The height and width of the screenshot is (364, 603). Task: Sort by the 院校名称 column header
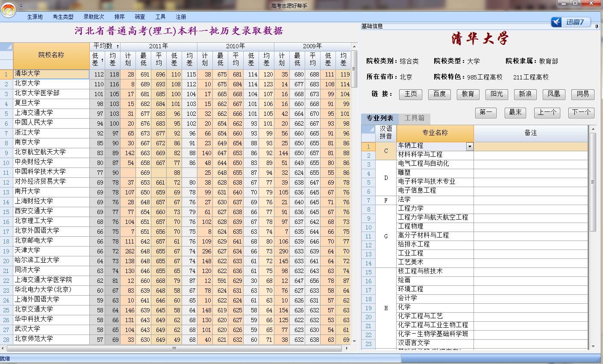pyautogui.click(x=51, y=55)
